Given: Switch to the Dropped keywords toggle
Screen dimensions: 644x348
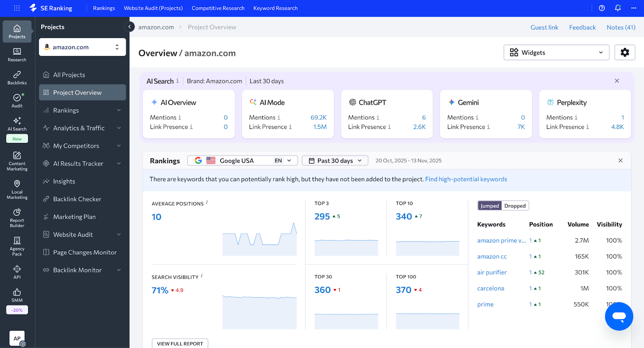Looking at the screenshot, I should (x=515, y=206).
